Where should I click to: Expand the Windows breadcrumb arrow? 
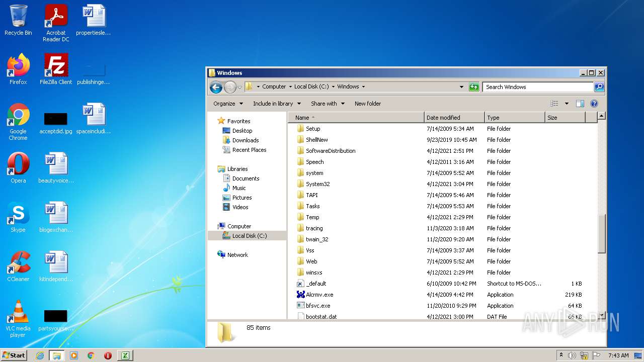(363, 86)
